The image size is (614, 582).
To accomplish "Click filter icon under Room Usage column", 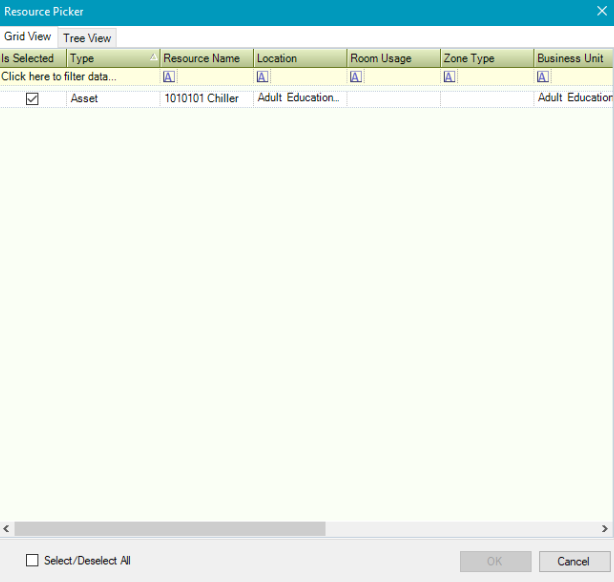I will 356,77.
